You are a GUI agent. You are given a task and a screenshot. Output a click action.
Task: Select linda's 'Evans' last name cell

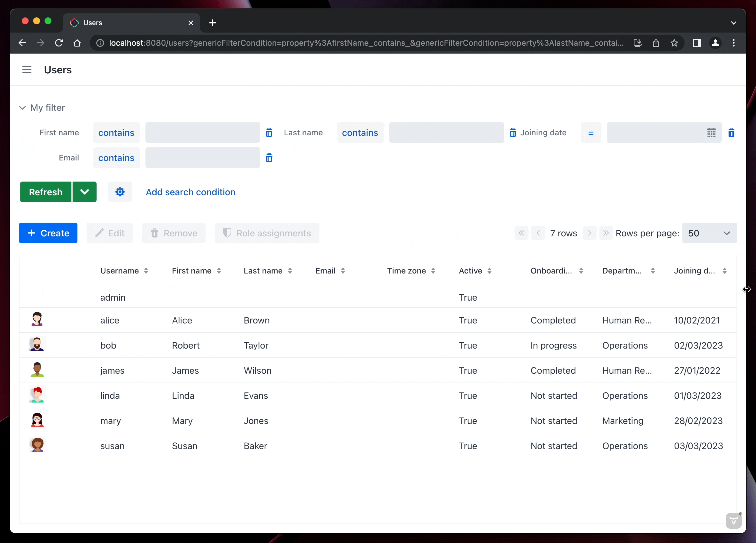256,395
